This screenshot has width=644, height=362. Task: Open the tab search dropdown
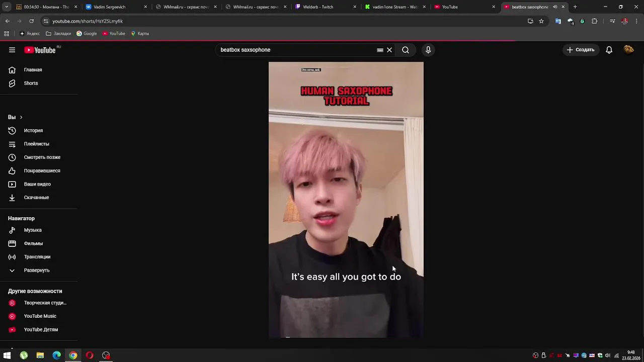point(6,7)
